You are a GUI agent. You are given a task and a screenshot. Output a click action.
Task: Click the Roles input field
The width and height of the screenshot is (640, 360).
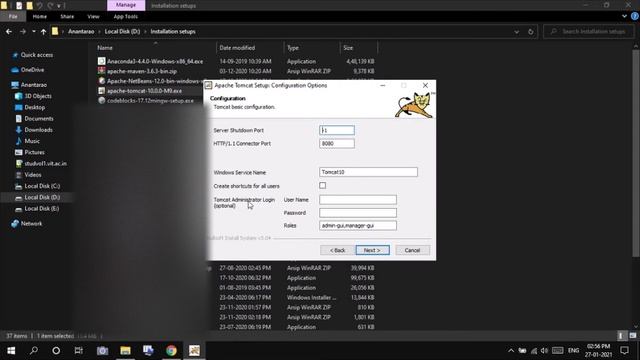(x=358, y=225)
